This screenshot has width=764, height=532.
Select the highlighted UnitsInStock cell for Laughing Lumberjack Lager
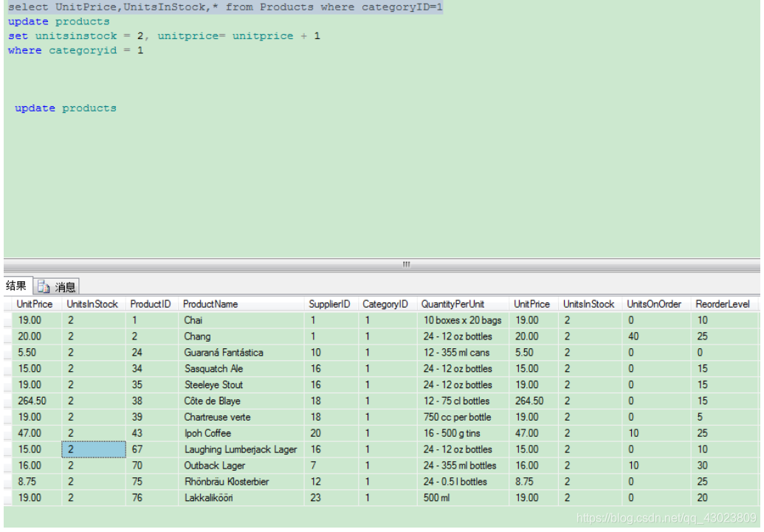[x=94, y=449]
